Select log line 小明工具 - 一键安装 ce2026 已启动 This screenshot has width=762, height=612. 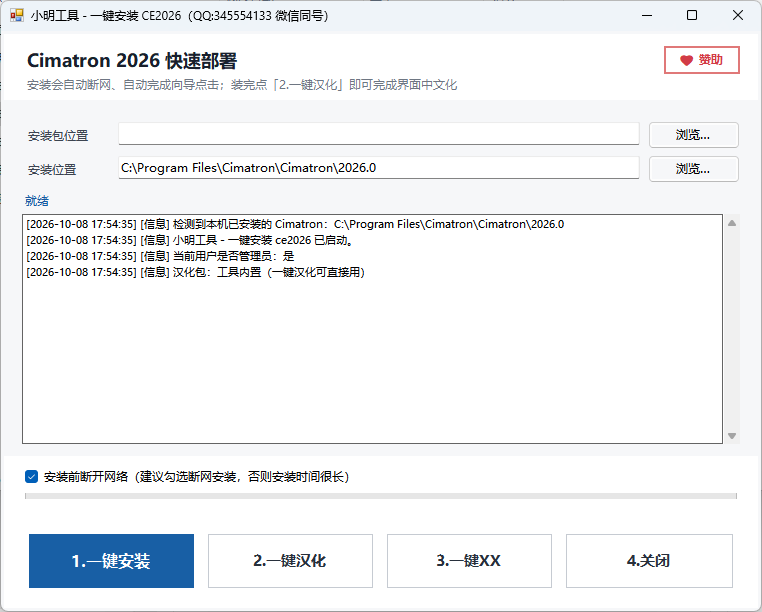(190, 240)
